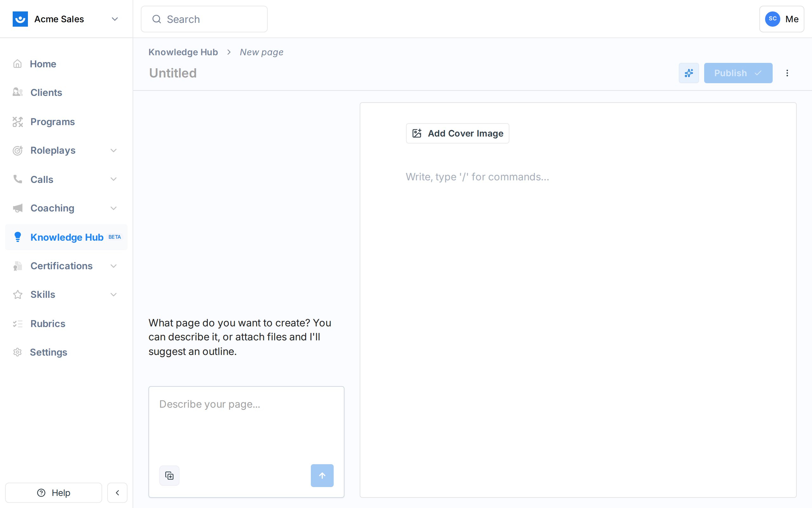This screenshot has width=812, height=508.
Task: Select Knowledge Hub in sidebar
Action: coord(66,237)
